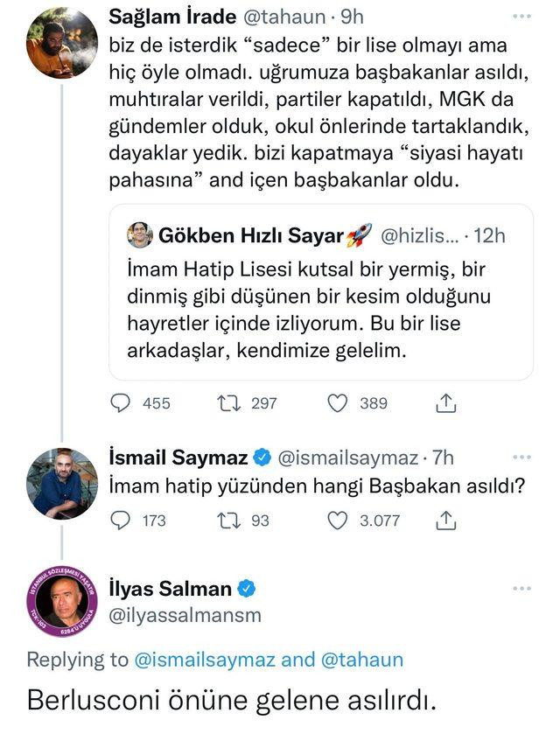Reply to Gökben Hızlı Sayar's quoted tweet
The image size is (560, 741).
[x=121, y=401]
